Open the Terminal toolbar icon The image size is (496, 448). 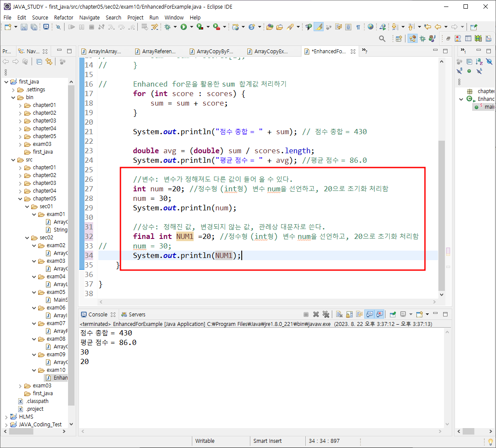pos(46,27)
